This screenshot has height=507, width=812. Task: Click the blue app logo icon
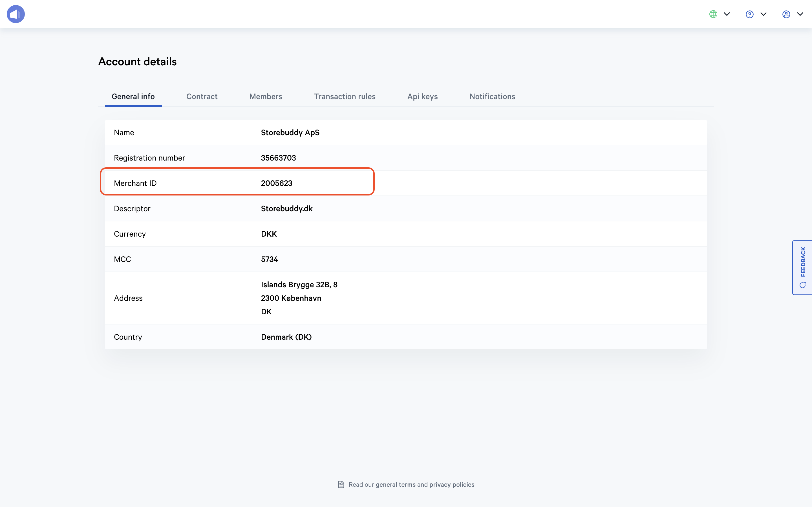pyautogui.click(x=16, y=14)
